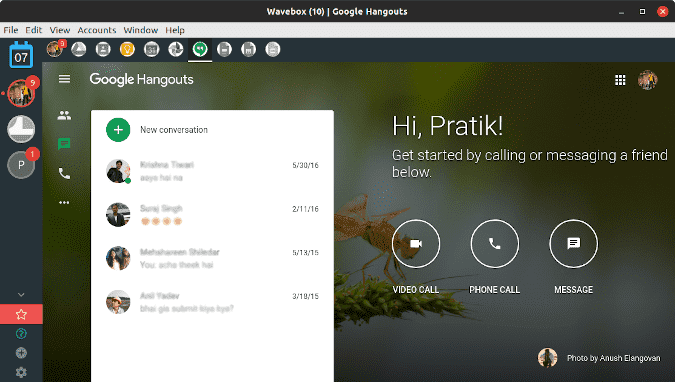The image size is (675, 382).
Task: Open the Window menu
Action: click(x=141, y=30)
